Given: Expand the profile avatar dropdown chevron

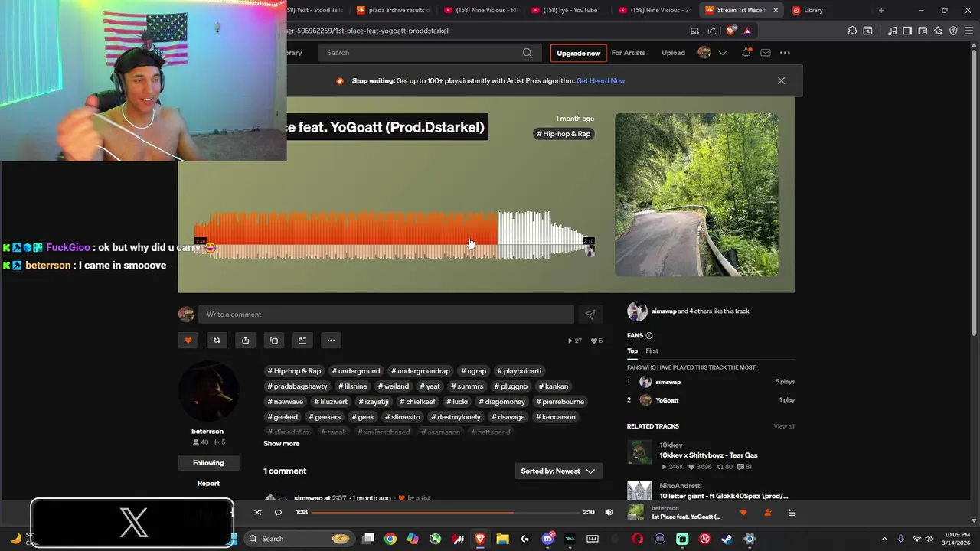Looking at the screenshot, I should 722,53.
